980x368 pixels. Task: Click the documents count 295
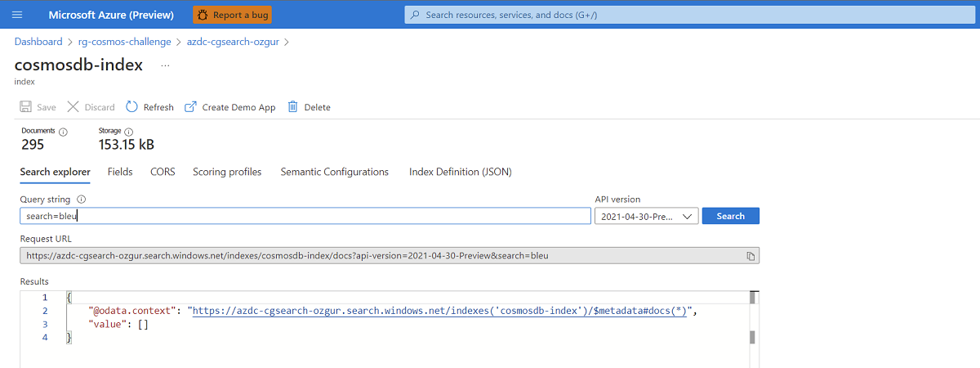click(33, 145)
